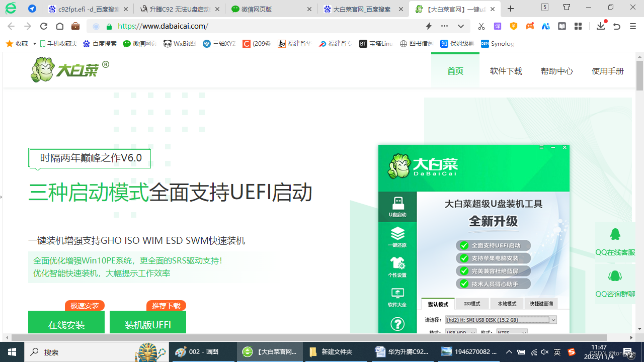Click the vertical page scrollbar thumb
This screenshot has width=644, height=362.
pyautogui.click(x=639, y=75)
